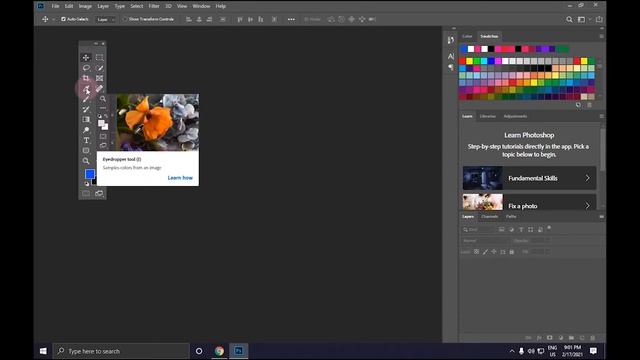Screen dimensions: 640x360
Task: Click the share icon at top right
Action: (x=599, y=19)
